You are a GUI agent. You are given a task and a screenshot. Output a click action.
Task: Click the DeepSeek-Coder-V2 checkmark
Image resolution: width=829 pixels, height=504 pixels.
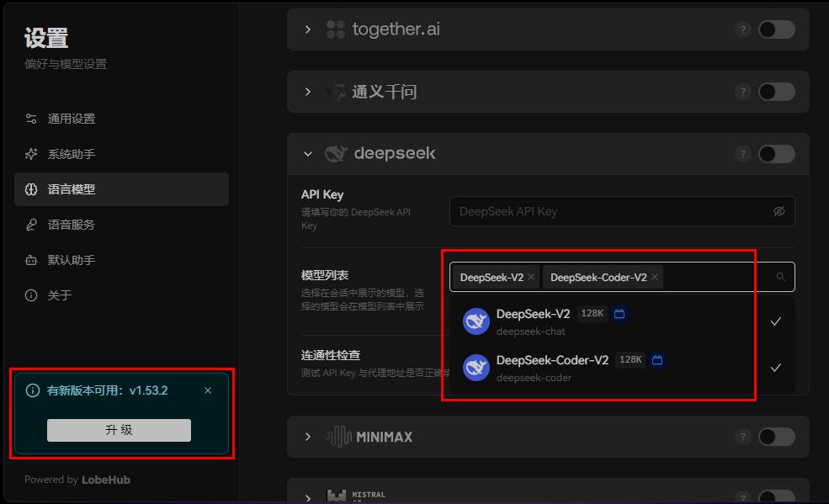776,368
